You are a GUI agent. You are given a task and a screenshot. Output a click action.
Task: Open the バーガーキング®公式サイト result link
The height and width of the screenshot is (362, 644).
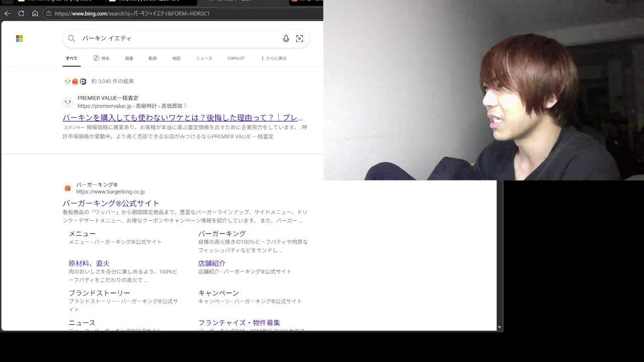click(x=111, y=203)
